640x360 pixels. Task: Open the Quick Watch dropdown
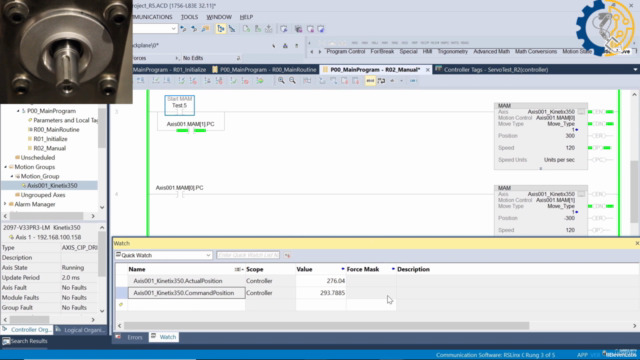pyautogui.click(x=208, y=255)
